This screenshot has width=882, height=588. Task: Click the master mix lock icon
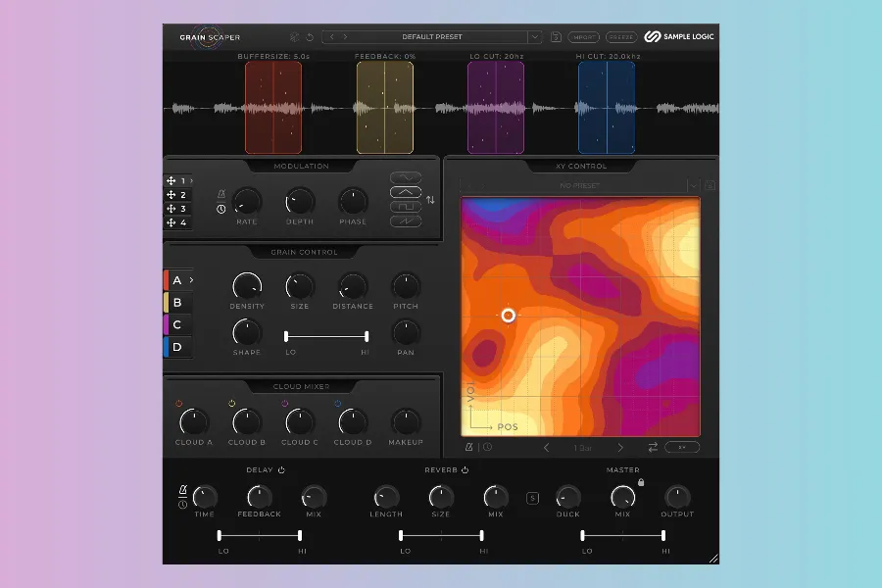(641, 481)
